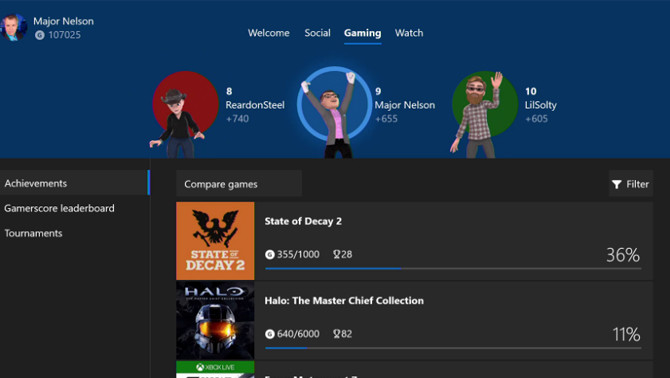Click the +655 score gain
The width and height of the screenshot is (670, 378).
tap(386, 119)
